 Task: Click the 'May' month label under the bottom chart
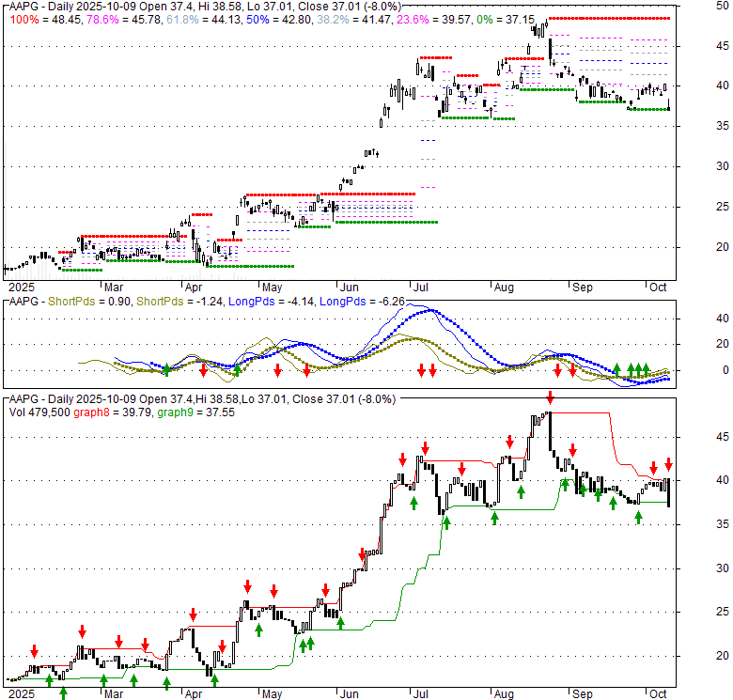pos(273,694)
